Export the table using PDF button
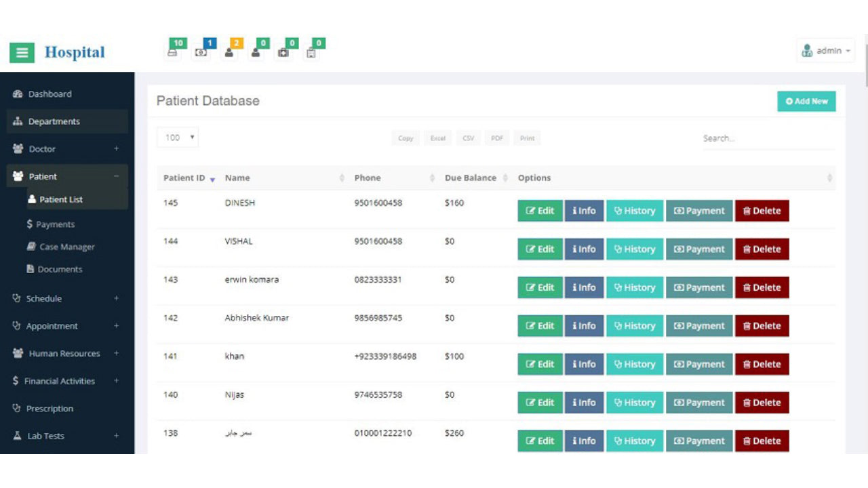 click(497, 138)
